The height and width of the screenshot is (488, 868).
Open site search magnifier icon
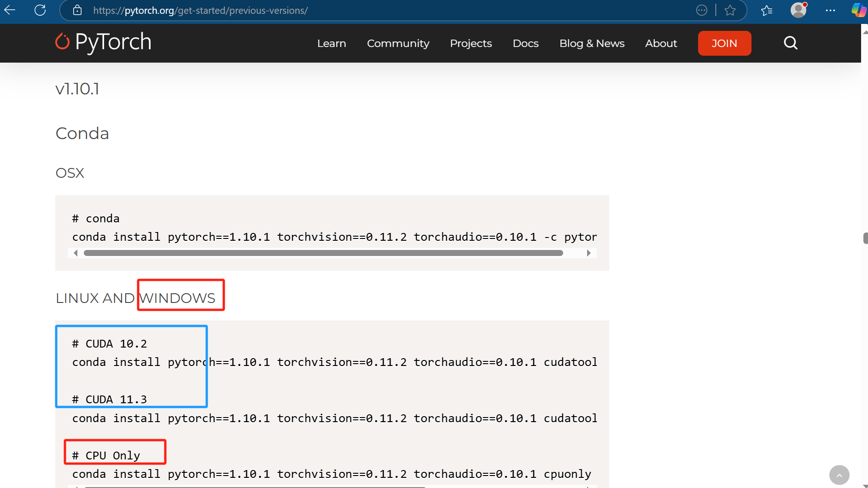[791, 43]
